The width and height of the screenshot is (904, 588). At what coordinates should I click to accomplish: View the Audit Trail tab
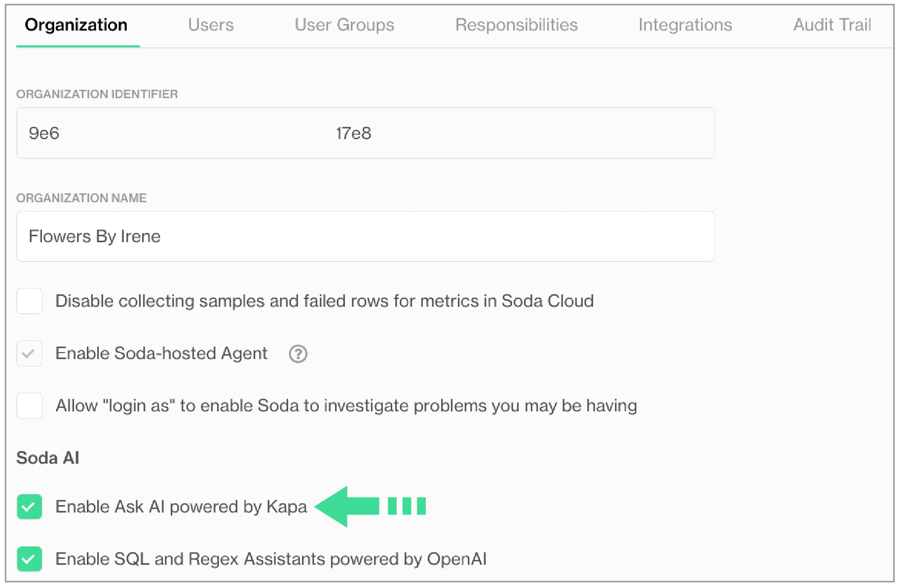click(831, 25)
